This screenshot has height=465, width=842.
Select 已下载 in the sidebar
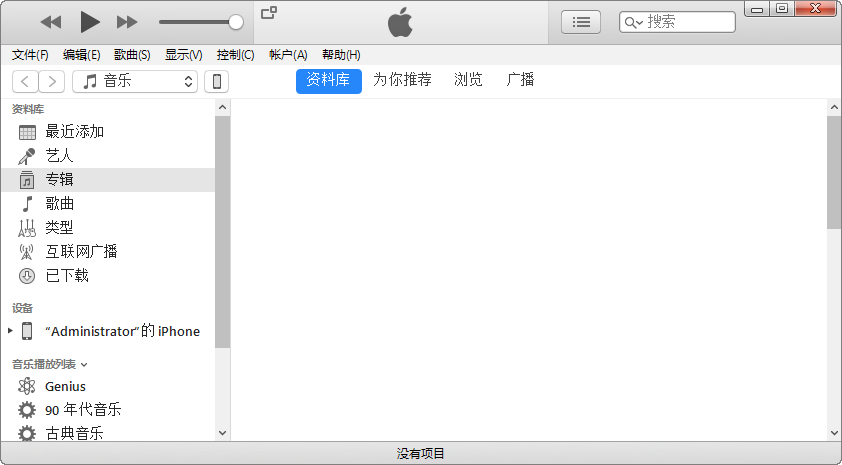pyautogui.click(x=108, y=275)
